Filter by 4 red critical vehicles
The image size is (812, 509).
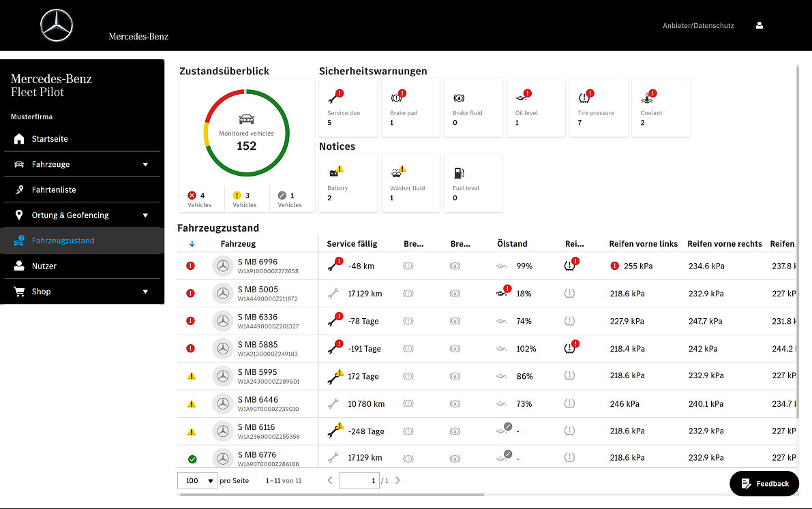[x=200, y=200]
